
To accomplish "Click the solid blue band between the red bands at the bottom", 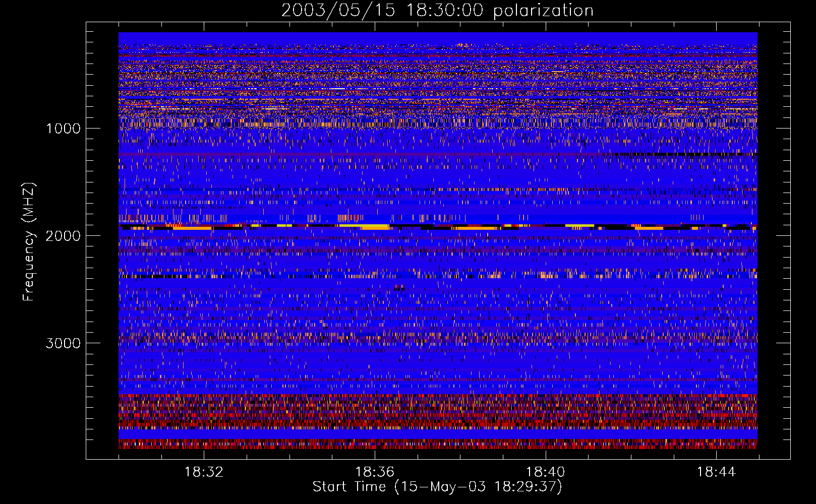I will point(437,434).
